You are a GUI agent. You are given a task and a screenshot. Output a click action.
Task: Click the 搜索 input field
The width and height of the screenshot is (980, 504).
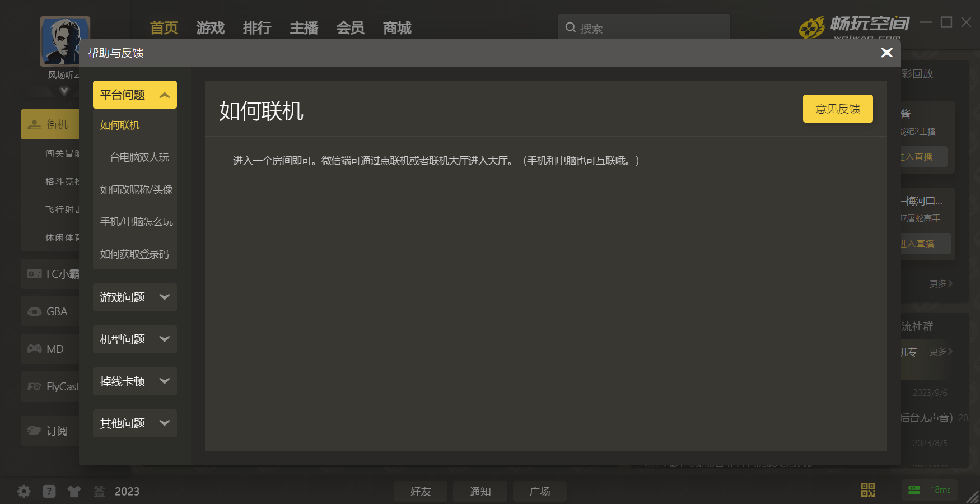tap(644, 27)
